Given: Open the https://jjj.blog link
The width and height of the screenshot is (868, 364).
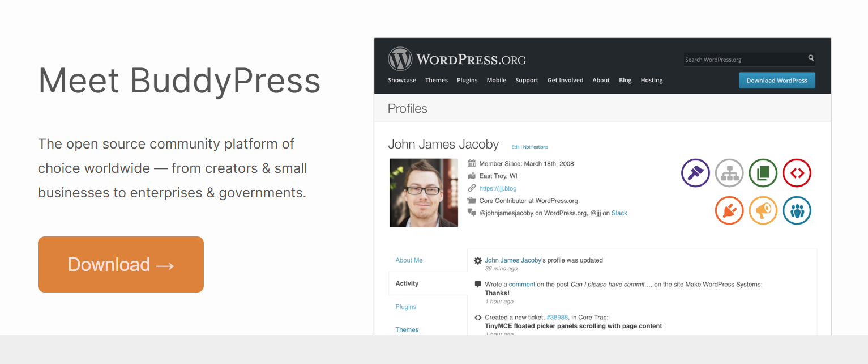Looking at the screenshot, I should tap(498, 188).
